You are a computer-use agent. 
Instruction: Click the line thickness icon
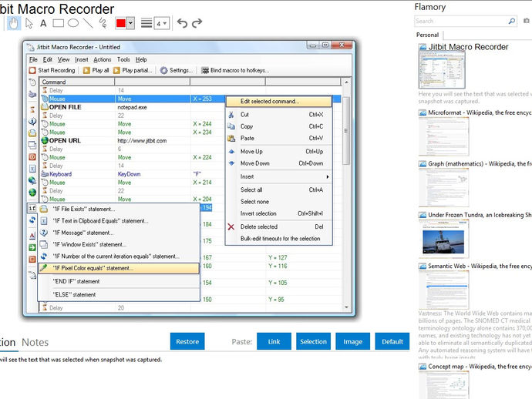pyautogui.click(x=146, y=23)
